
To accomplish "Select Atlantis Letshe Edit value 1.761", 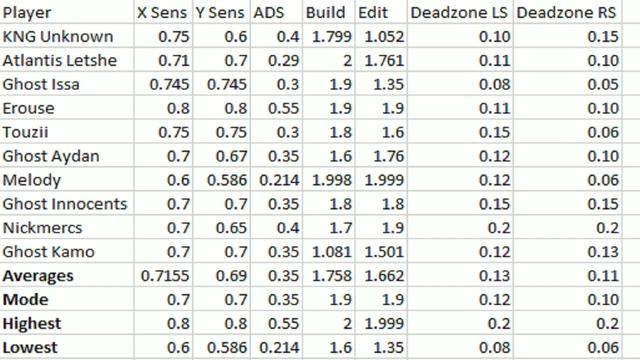I will pos(381,60).
